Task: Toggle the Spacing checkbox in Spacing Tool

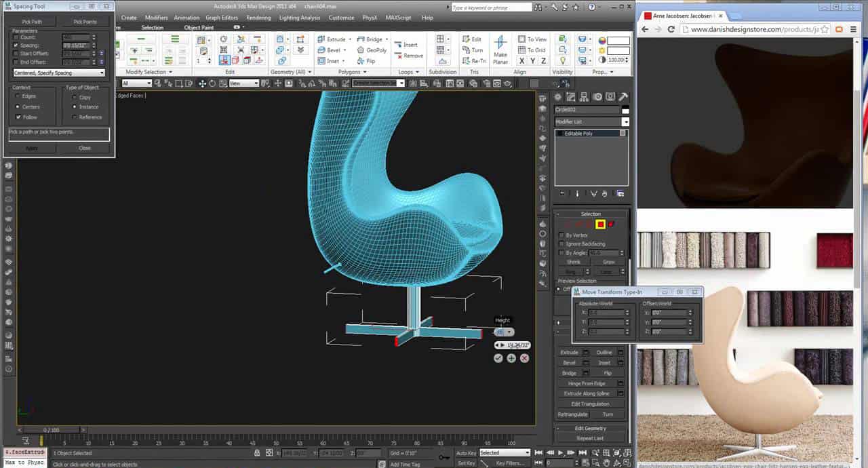Action: 16,45
